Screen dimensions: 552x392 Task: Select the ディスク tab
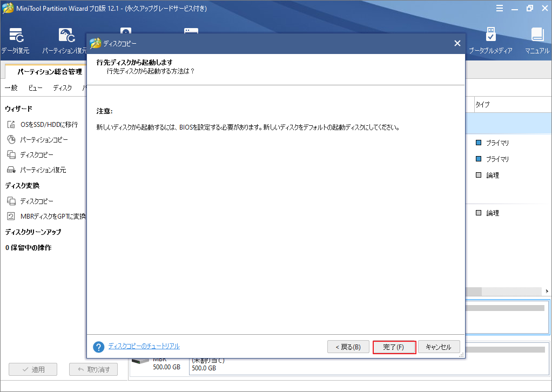(x=62, y=87)
